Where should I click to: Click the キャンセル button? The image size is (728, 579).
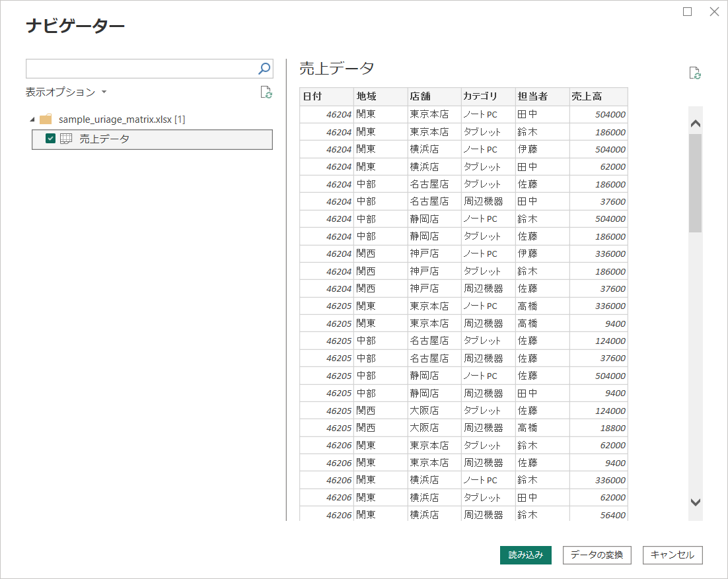tap(673, 555)
